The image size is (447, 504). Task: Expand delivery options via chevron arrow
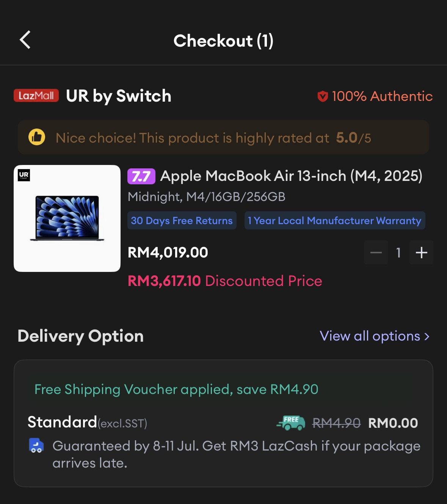point(427,336)
